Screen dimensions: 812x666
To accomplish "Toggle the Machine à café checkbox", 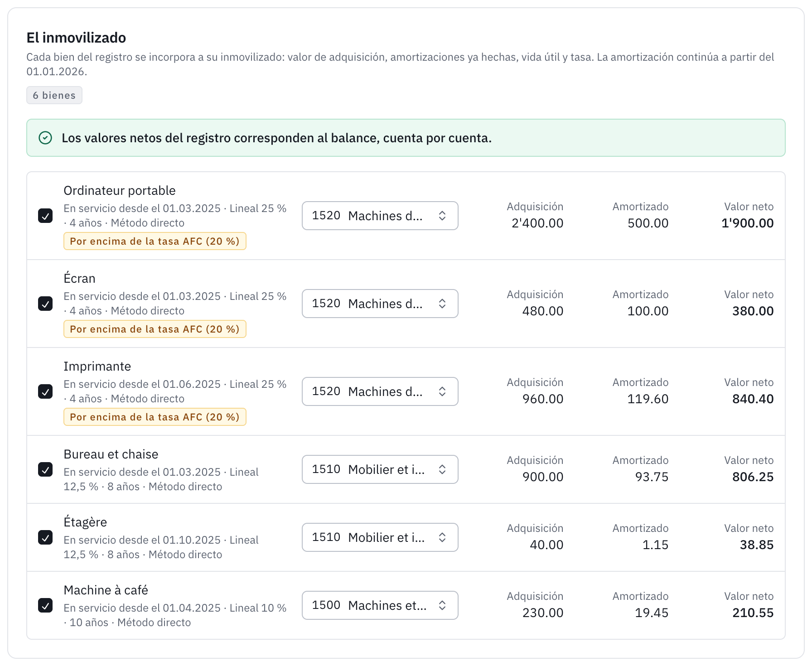I will 45,605.
